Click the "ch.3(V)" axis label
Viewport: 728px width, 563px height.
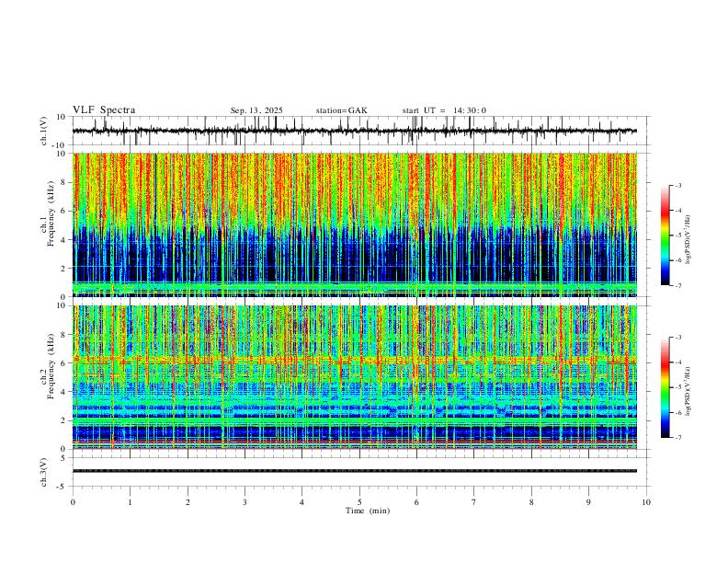click(x=44, y=472)
